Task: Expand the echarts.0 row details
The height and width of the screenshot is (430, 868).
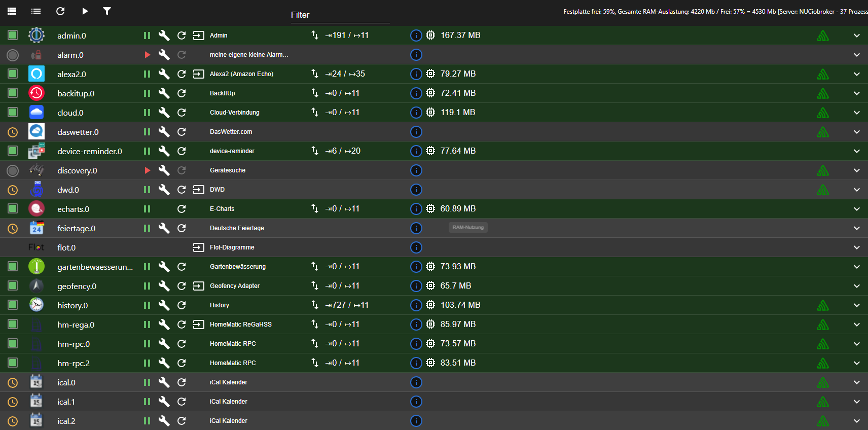Action: (856, 209)
